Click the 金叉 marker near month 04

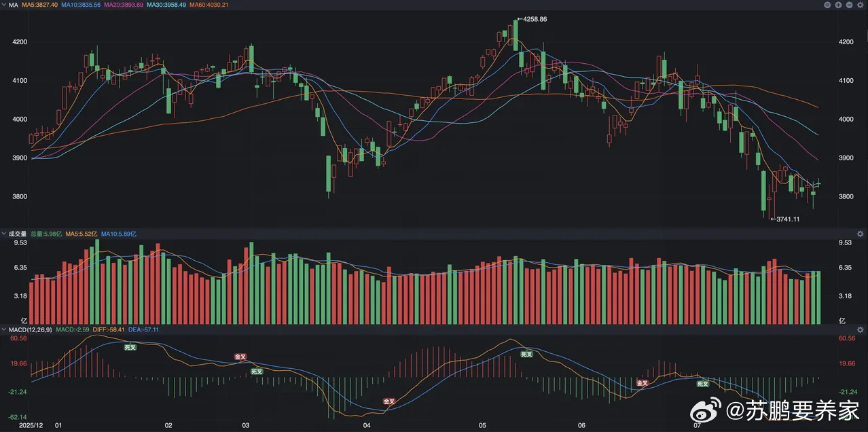coord(389,401)
